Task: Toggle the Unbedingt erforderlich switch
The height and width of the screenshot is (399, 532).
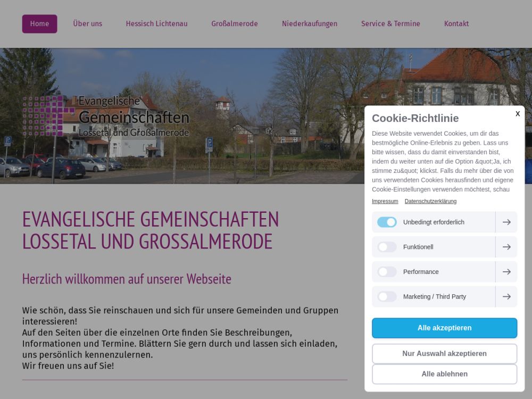Action: click(x=387, y=222)
